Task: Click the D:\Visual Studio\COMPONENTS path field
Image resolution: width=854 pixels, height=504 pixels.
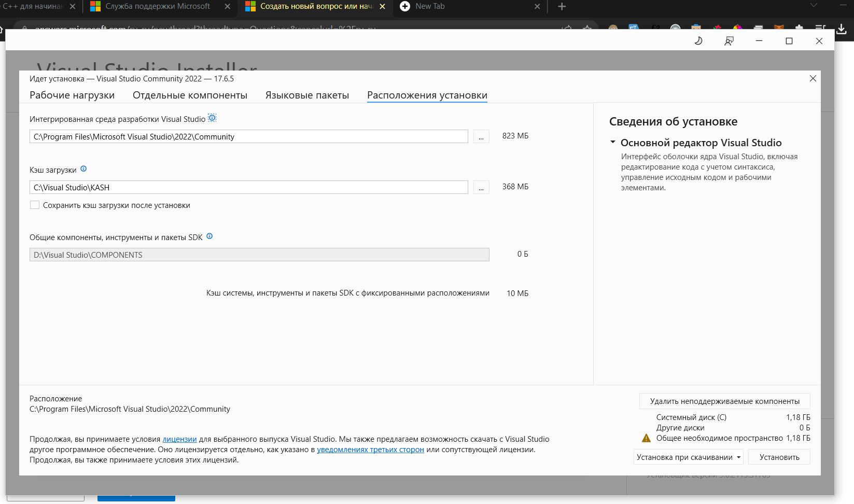Action: (x=259, y=255)
